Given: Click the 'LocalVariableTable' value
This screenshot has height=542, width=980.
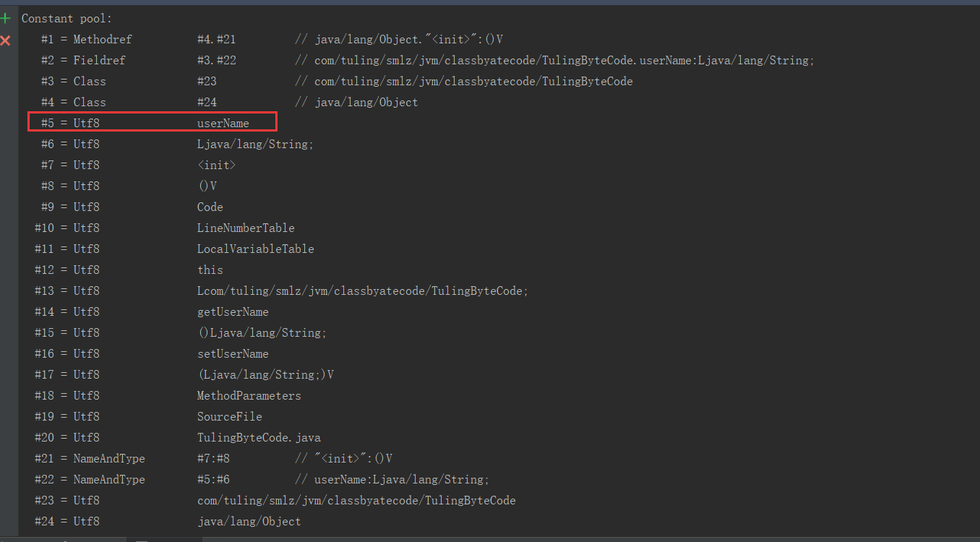Looking at the screenshot, I should 256,249.
